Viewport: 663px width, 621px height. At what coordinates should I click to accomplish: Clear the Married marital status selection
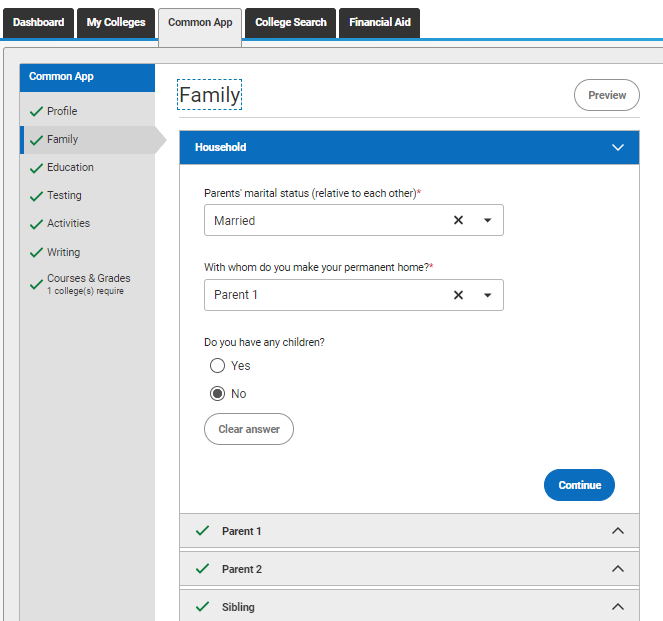(x=458, y=220)
